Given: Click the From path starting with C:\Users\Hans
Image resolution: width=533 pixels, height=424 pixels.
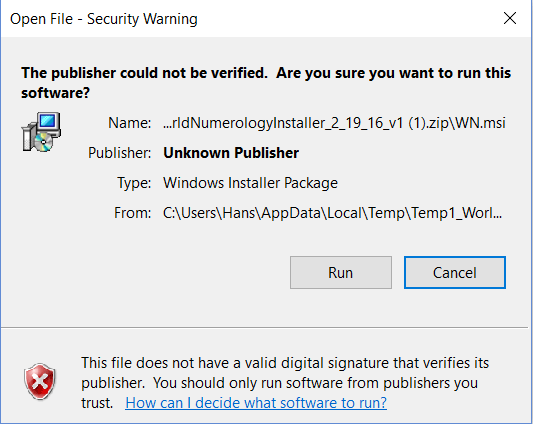Looking at the screenshot, I should coord(332,213).
